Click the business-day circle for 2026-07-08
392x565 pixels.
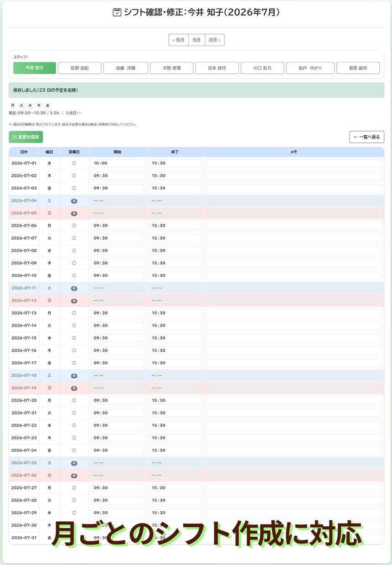[74, 251]
